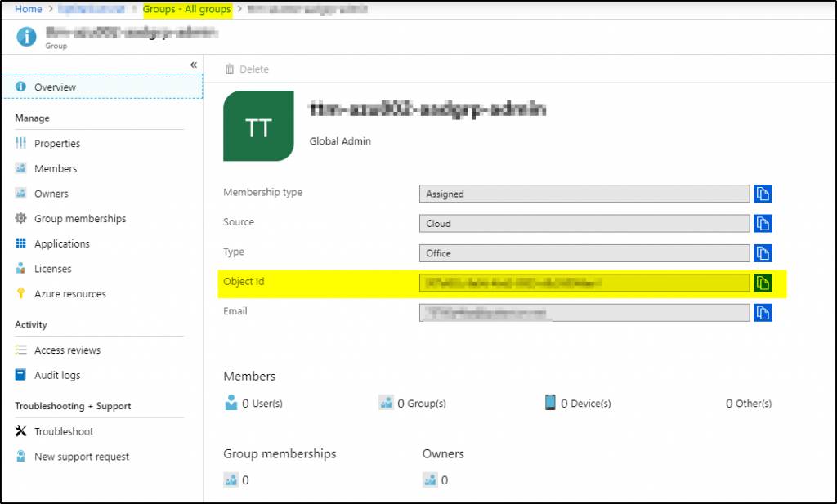Open the Troubleshoot page
The height and width of the screenshot is (504, 837).
[64, 431]
